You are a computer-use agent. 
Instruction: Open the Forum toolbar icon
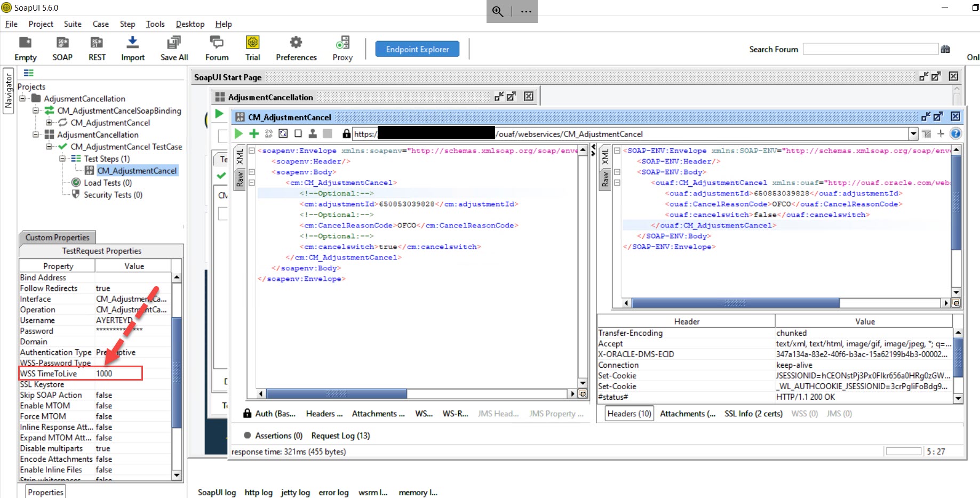pyautogui.click(x=217, y=49)
